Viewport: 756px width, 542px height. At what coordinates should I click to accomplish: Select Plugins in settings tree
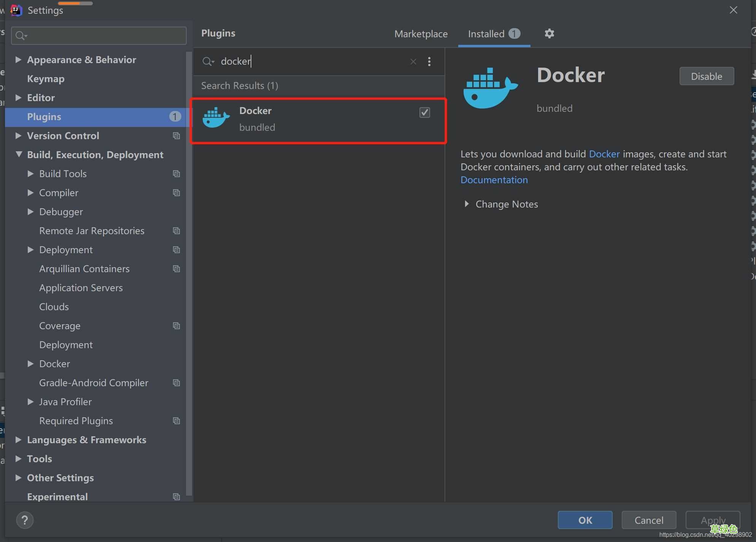pos(95,117)
